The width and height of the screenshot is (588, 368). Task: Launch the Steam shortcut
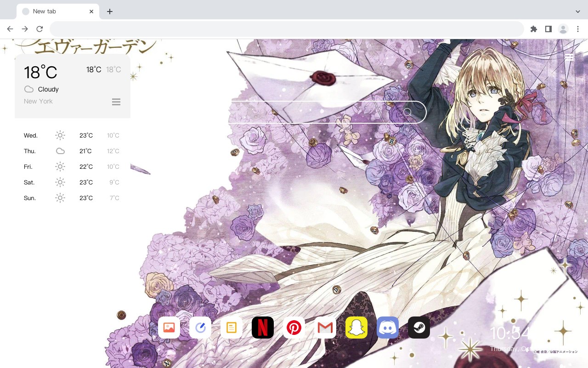point(419,328)
